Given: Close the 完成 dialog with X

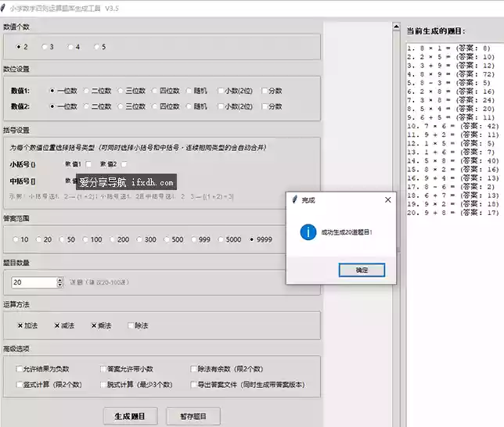Looking at the screenshot, I should click(x=388, y=200).
